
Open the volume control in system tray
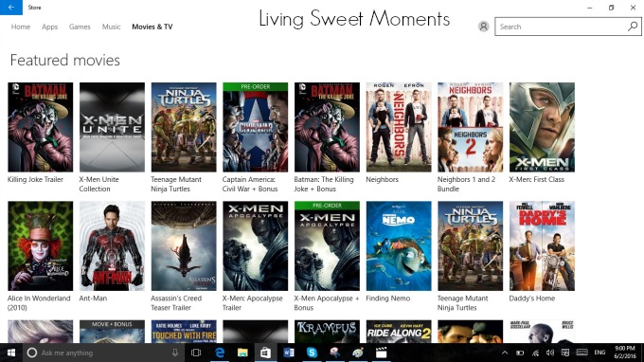[x=550, y=353]
